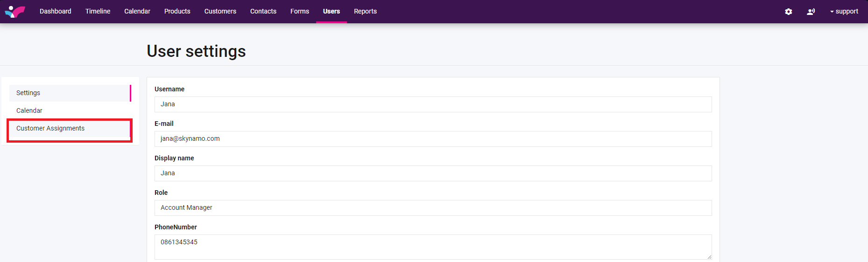Expand the support account dropdown
The height and width of the screenshot is (262, 868).
844,12
